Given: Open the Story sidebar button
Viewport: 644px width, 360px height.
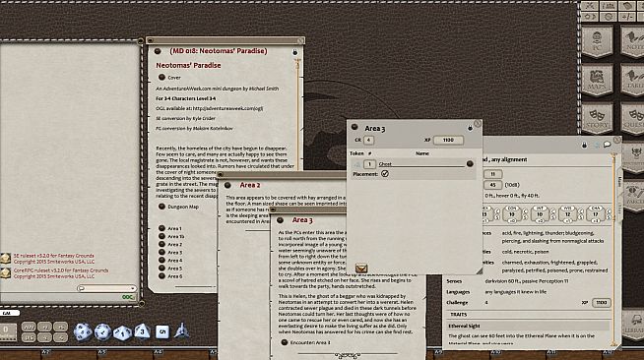Looking at the screenshot, I should click(x=597, y=118).
